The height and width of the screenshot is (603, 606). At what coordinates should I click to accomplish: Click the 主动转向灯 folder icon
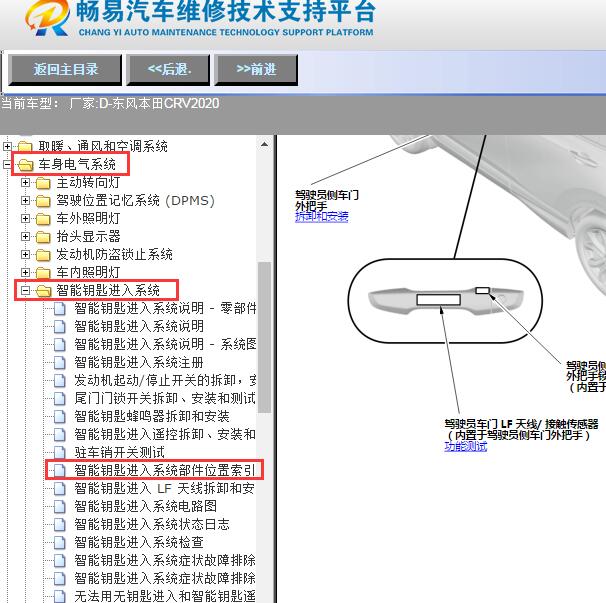(x=43, y=183)
